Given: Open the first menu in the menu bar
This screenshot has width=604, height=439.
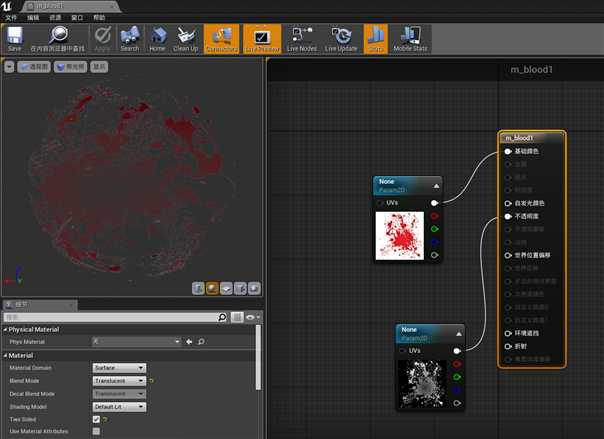Looking at the screenshot, I should [11, 18].
